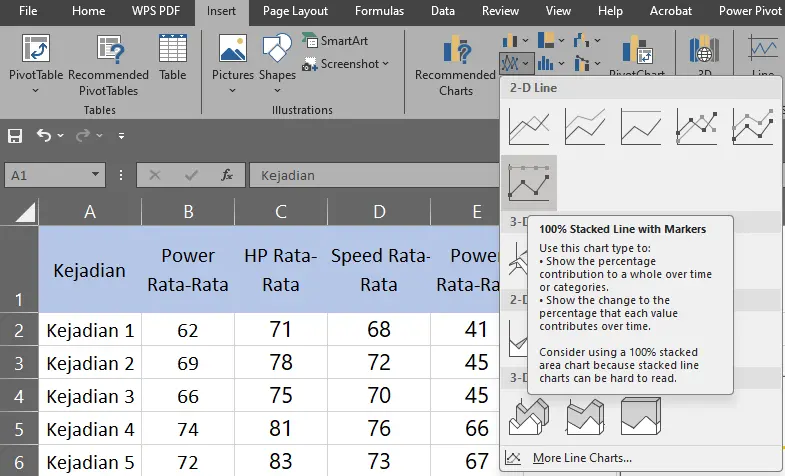Switch to the Home tab
Screen dimensions: 785x476
click(x=89, y=11)
